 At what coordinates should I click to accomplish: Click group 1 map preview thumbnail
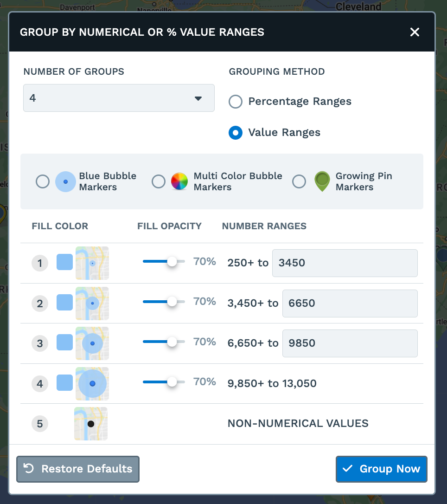[x=92, y=263]
